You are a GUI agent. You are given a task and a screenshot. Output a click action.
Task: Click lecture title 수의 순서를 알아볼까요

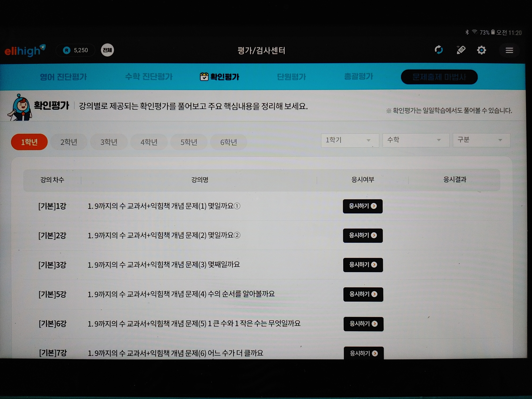point(181,294)
